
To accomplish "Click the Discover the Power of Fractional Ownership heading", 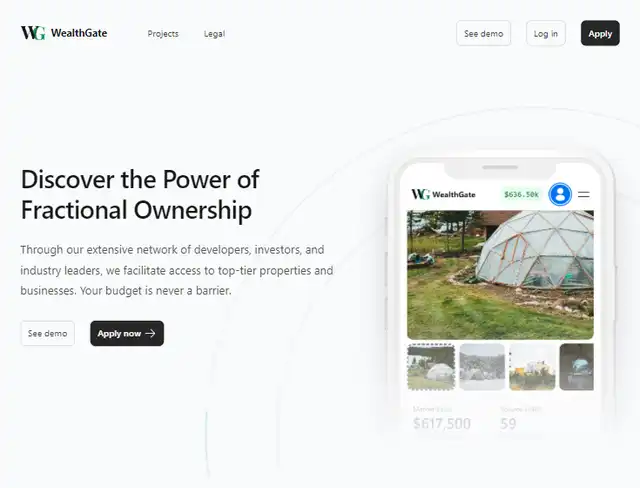I will 140,195.
